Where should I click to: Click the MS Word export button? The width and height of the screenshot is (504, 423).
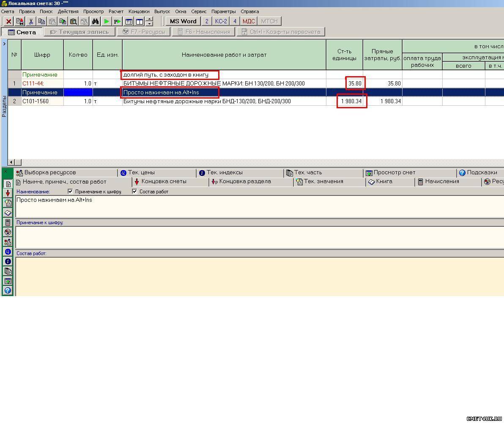(x=183, y=21)
